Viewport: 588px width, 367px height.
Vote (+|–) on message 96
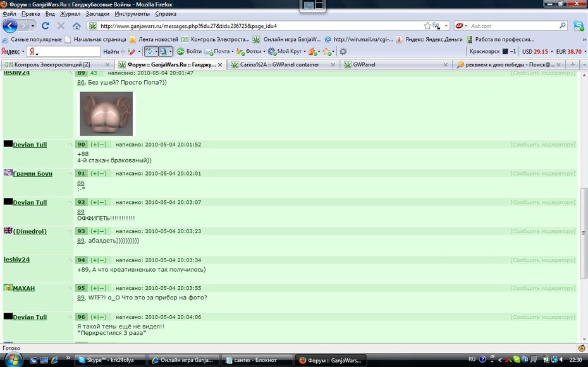pos(98,317)
